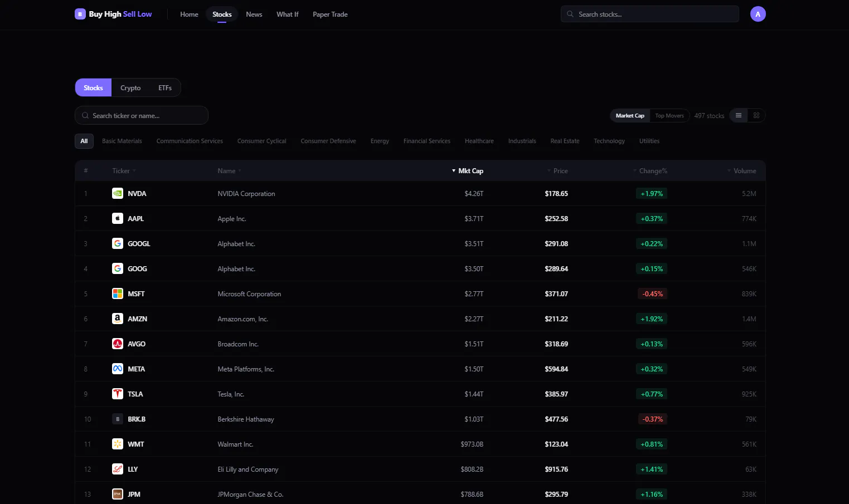The width and height of the screenshot is (849, 504).
Task: Click the Apple Inc. company name
Action: click(x=232, y=219)
